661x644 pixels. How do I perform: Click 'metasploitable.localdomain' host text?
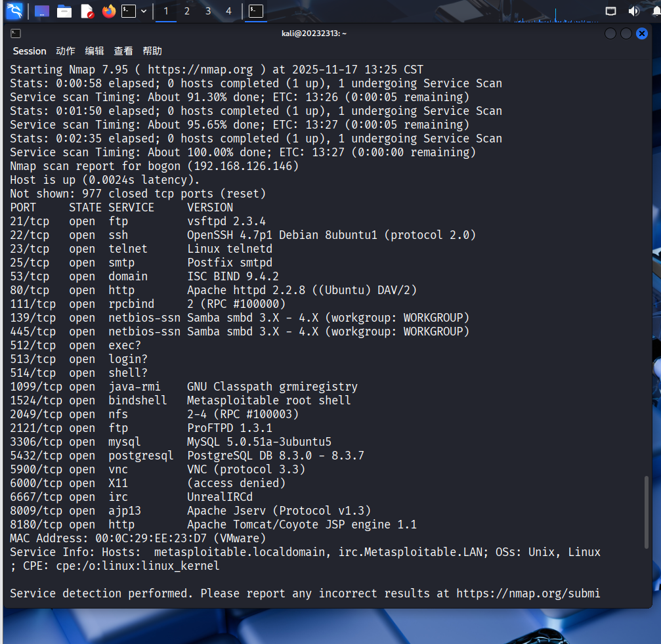[240, 552]
